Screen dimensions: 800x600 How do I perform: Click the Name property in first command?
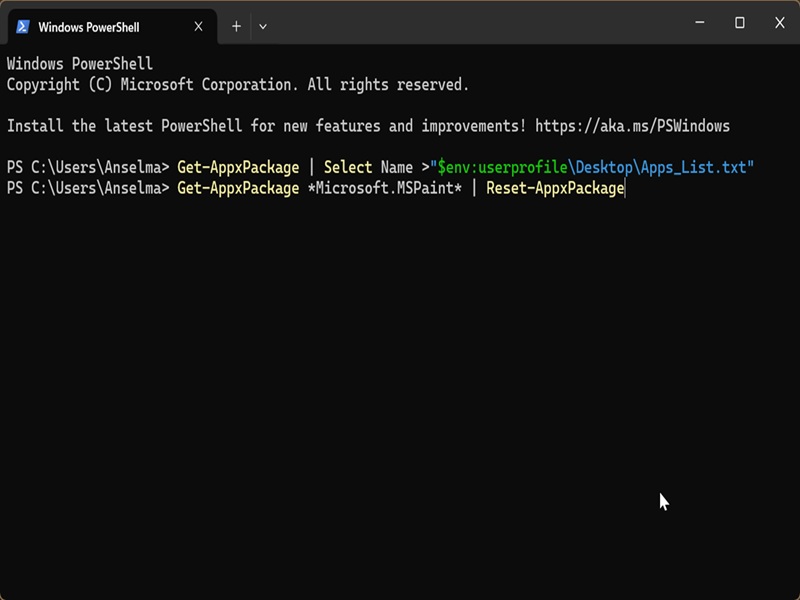point(396,167)
